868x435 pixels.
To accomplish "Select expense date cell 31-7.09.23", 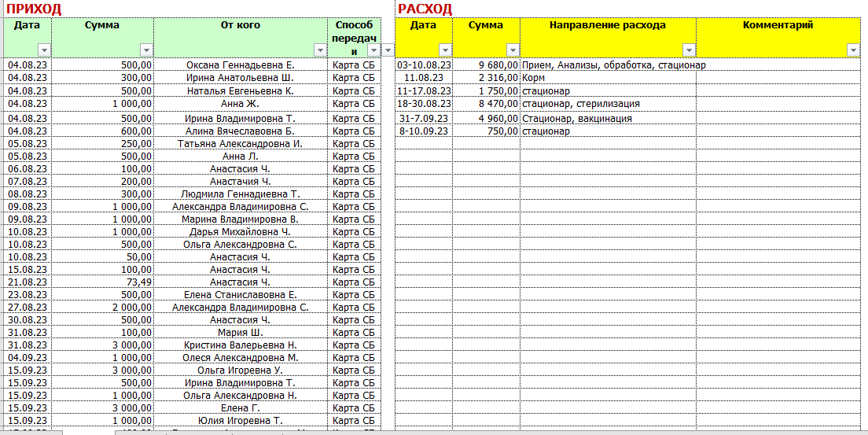I will coord(425,118).
